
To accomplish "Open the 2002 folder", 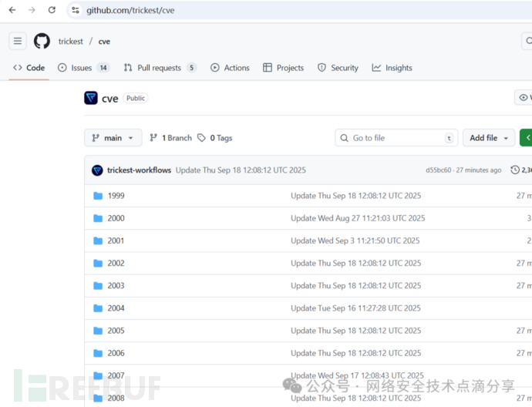I will [x=116, y=263].
